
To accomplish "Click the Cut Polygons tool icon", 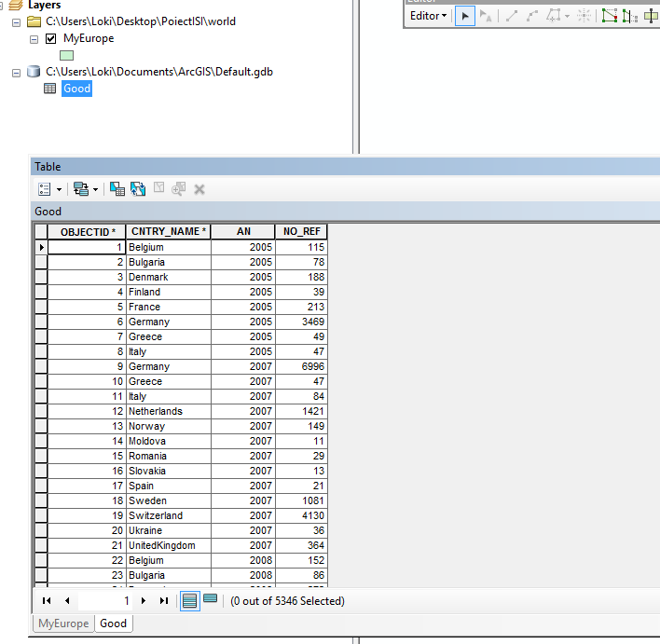I will pos(652,16).
